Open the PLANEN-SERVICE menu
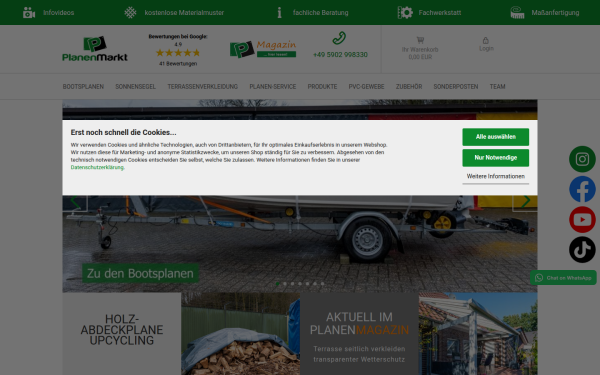The image size is (600, 375). pos(273,86)
